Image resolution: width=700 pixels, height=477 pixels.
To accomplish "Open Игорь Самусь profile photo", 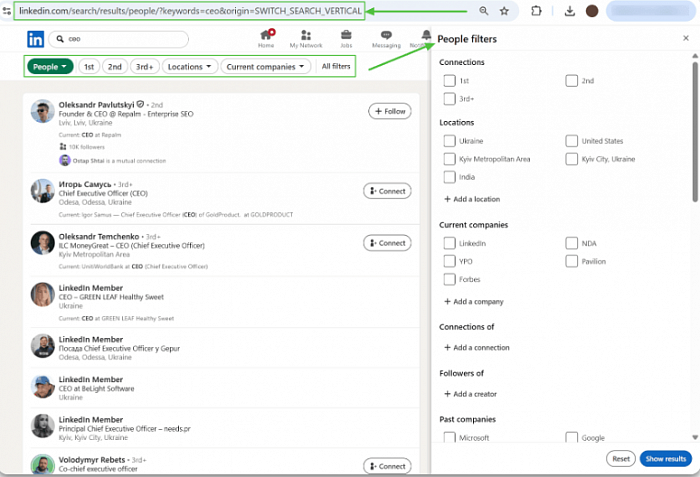I will tap(43, 191).
